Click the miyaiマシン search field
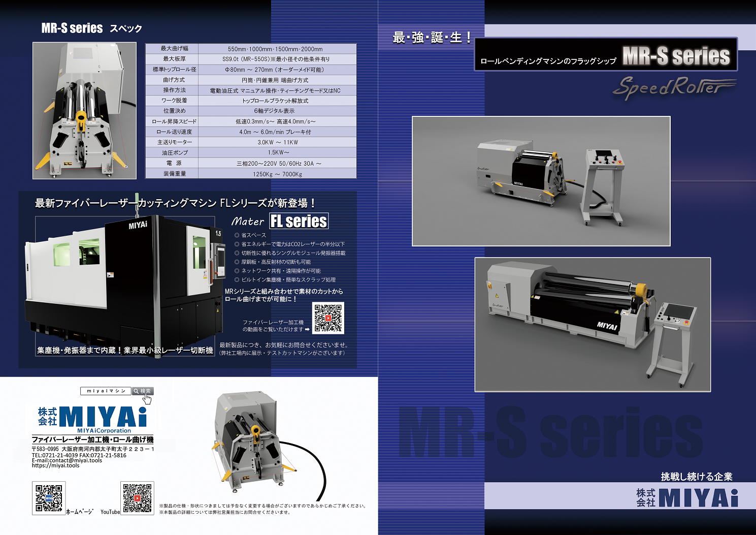 pyautogui.click(x=106, y=391)
